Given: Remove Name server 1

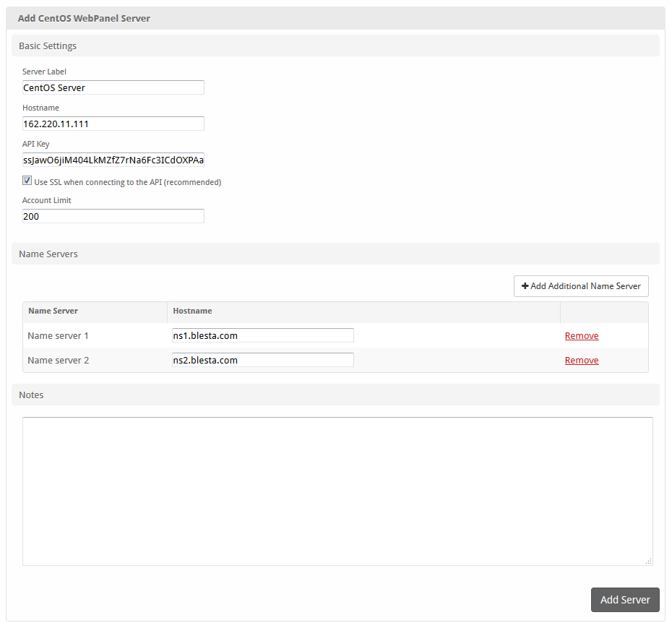Looking at the screenshot, I should pyautogui.click(x=581, y=336).
